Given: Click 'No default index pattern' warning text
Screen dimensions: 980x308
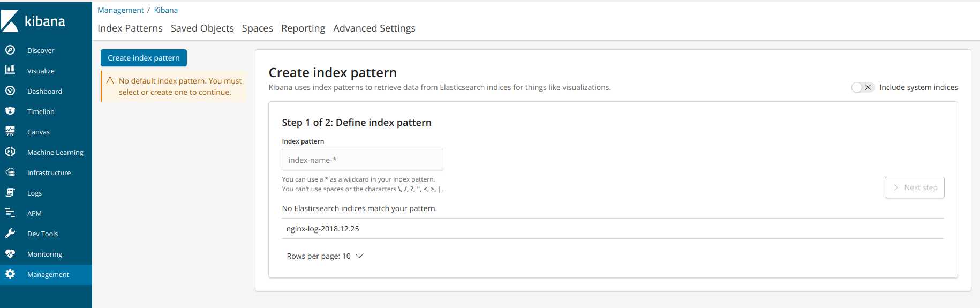Looking at the screenshot, I should [180, 86].
